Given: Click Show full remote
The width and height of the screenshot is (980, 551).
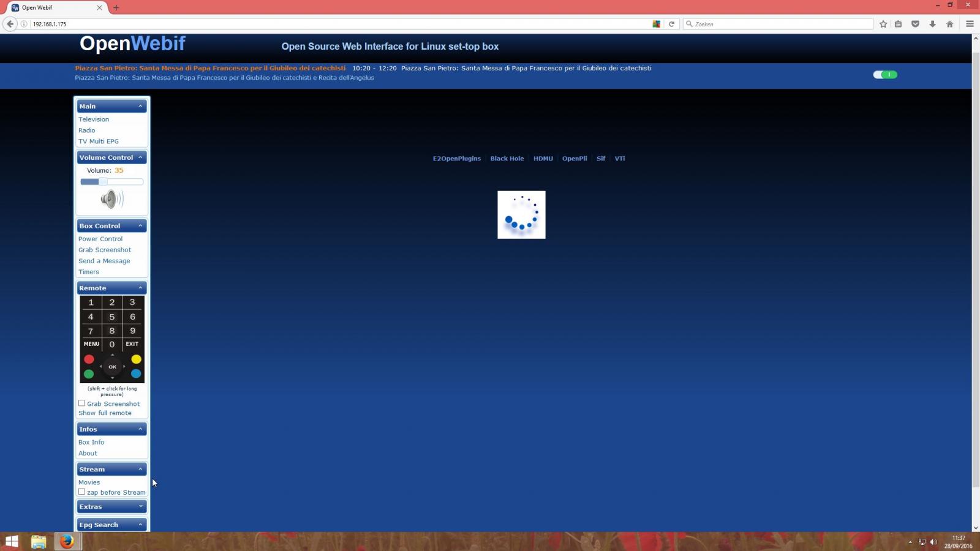Looking at the screenshot, I should pos(105,413).
